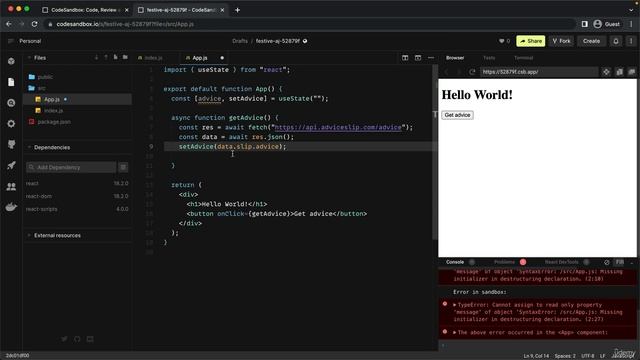Image resolution: width=640 pixels, height=360 pixels.
Task: Expand the TypeError console entry
Action: tap(455, 305)
